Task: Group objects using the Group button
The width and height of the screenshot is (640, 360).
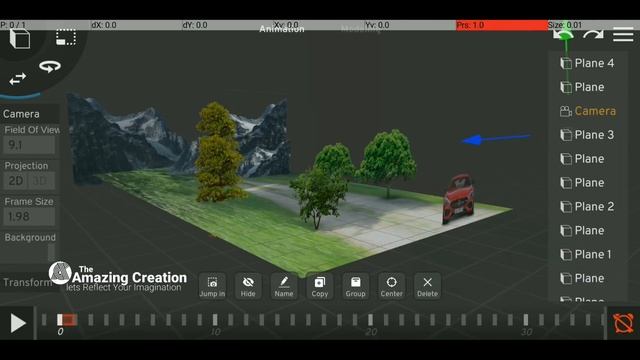Action: 356,287
